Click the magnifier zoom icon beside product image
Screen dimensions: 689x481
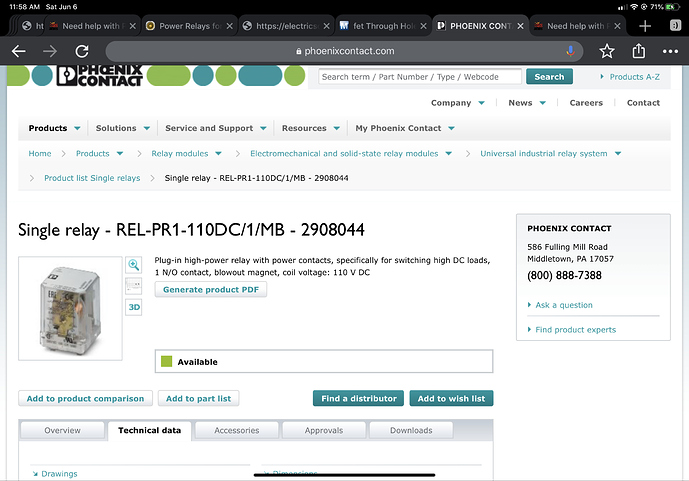[x=133, y=264]
